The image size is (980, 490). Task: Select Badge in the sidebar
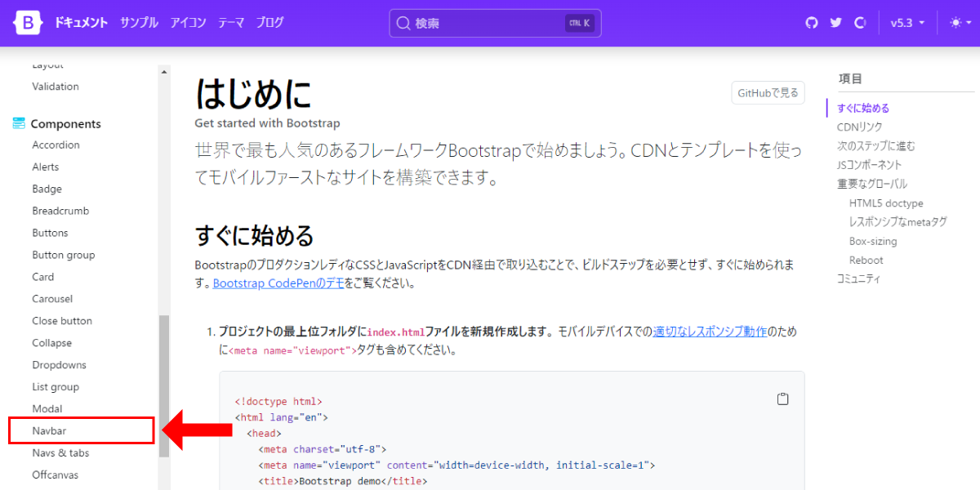[x=47, y=189]
